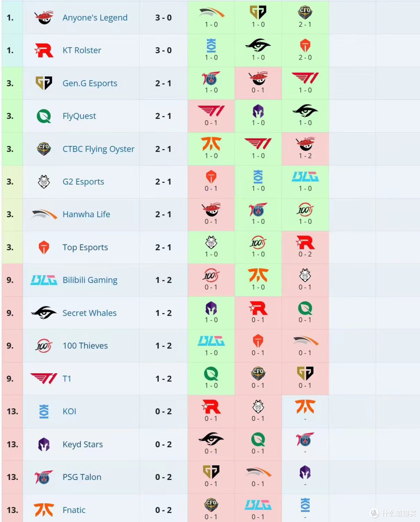Click the FlyQuest green logo beside its name

click(44, 116)
